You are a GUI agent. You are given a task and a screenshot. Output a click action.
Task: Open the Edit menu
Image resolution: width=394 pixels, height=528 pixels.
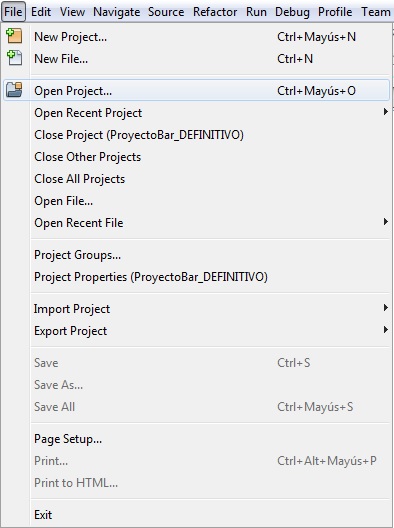pyautogui.click(x=41, y=12)
